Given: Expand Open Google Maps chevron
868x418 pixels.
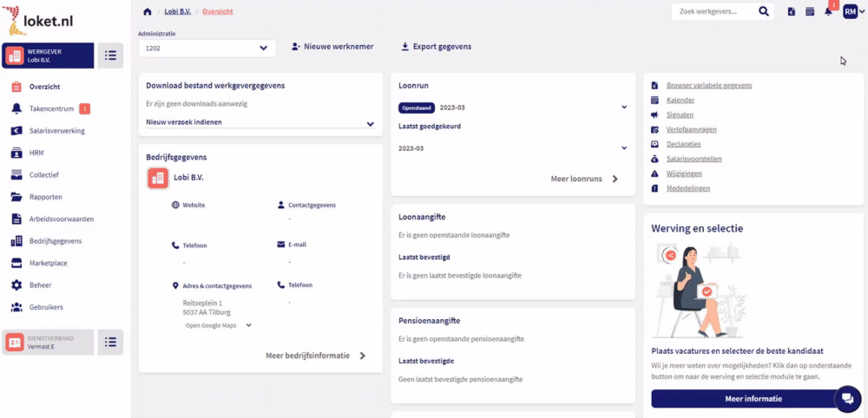Looking at the screenshot, I should (249, 325).
